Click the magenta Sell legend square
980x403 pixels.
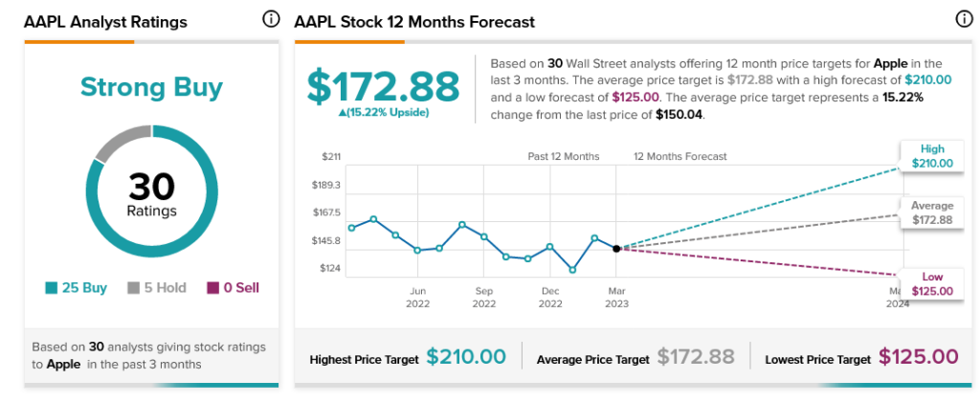click(213, 288)
